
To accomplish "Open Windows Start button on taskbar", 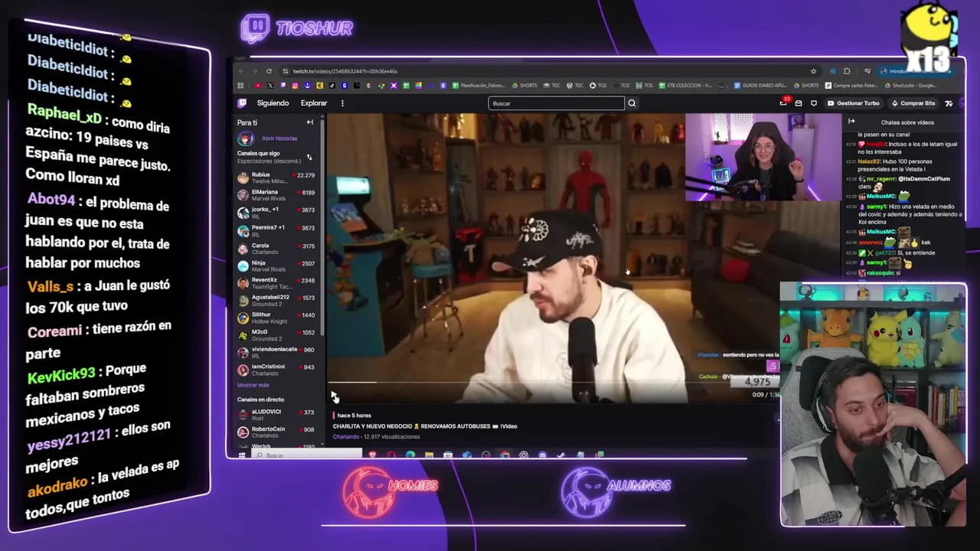I will 241,455.
